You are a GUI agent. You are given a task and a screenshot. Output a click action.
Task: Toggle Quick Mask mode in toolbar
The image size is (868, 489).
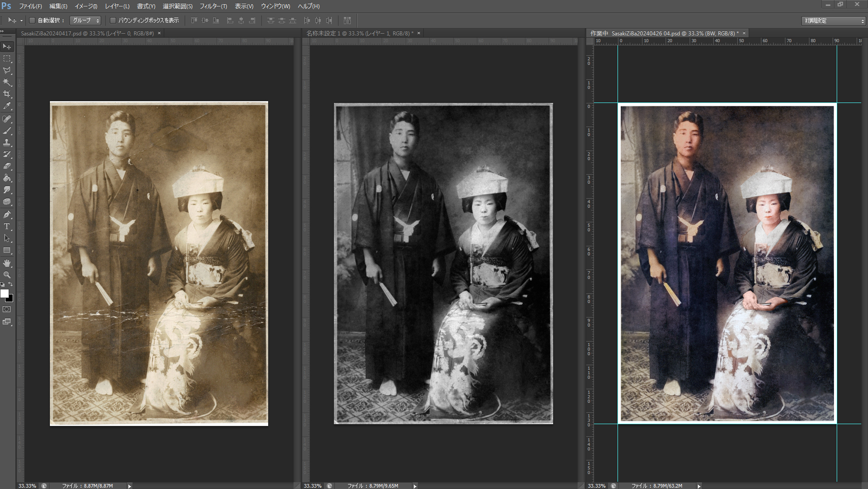(x=7, y=309)
